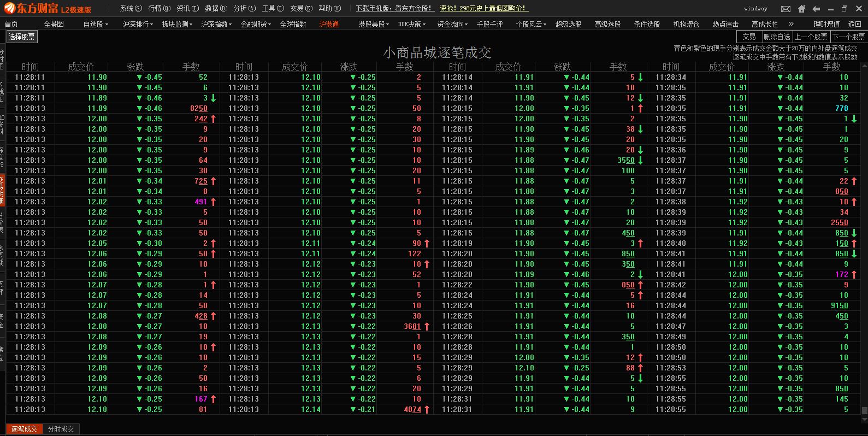Switch to the 分时成交 bottom tab
Screen dimensions: 868x436
click(61, 429)
